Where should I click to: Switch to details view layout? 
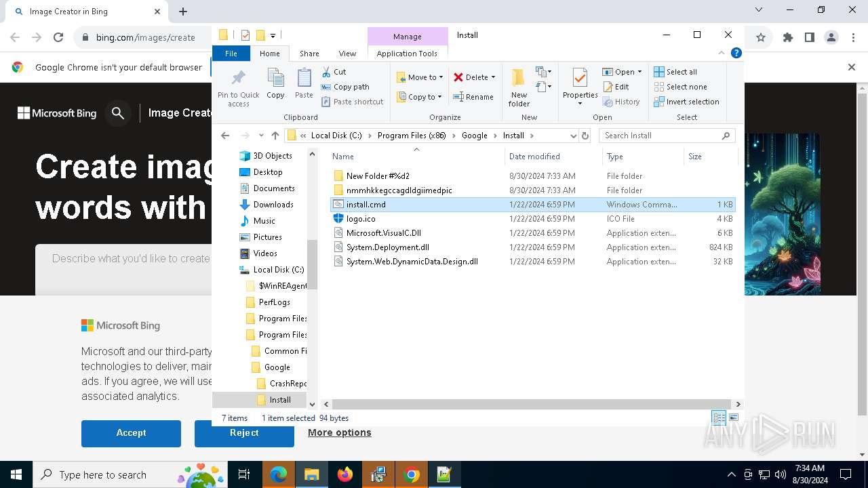pos(719,418)
